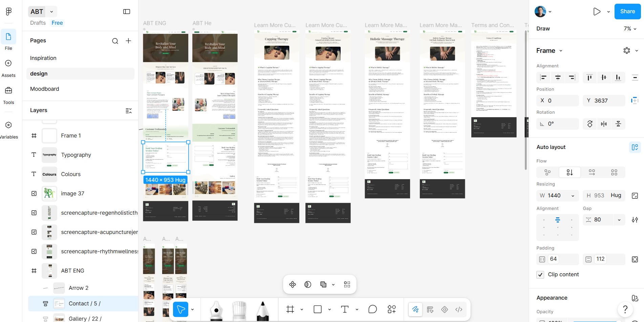Click the Free plan link
644x322 pixels.
point(57,23)
